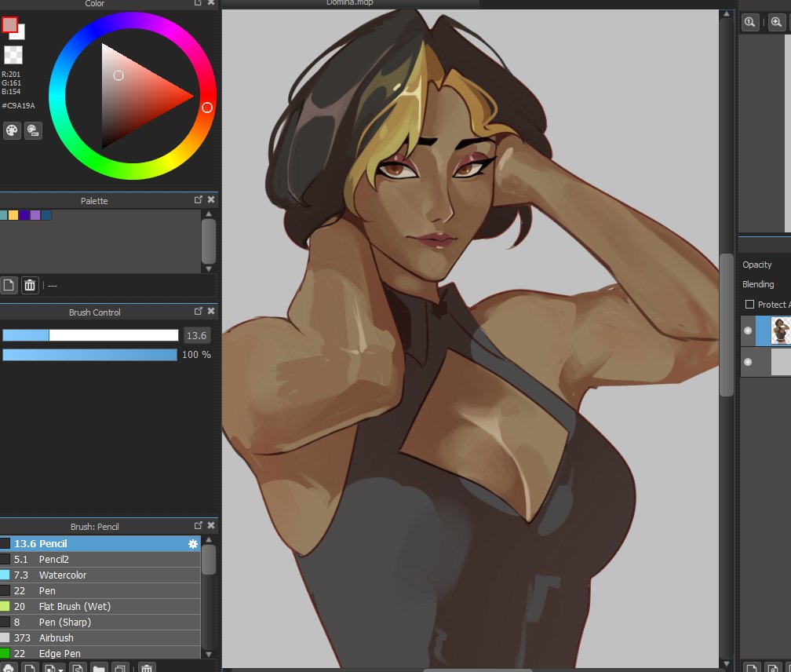
Task: Pick the blue palette swatch
Action: coord(46,215)
